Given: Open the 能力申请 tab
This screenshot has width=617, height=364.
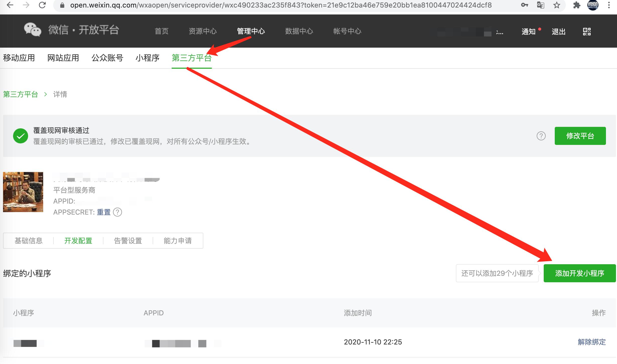Looking at the screenshot, I should pyautogui.click(x=178, y=241).
